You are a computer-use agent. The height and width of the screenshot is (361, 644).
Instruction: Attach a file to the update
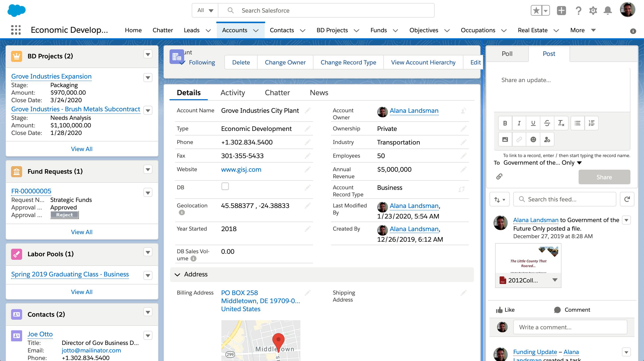[x=499, y=177]
